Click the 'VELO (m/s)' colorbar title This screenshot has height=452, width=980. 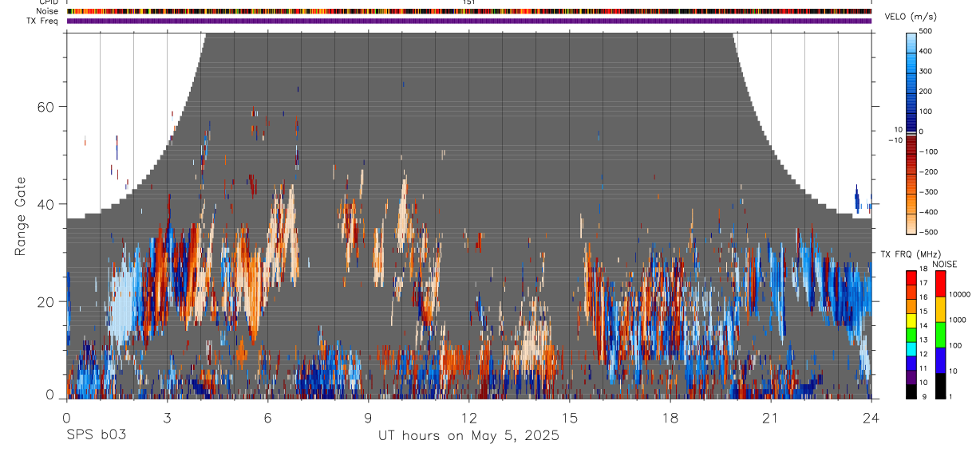click(x=912, y=17)
